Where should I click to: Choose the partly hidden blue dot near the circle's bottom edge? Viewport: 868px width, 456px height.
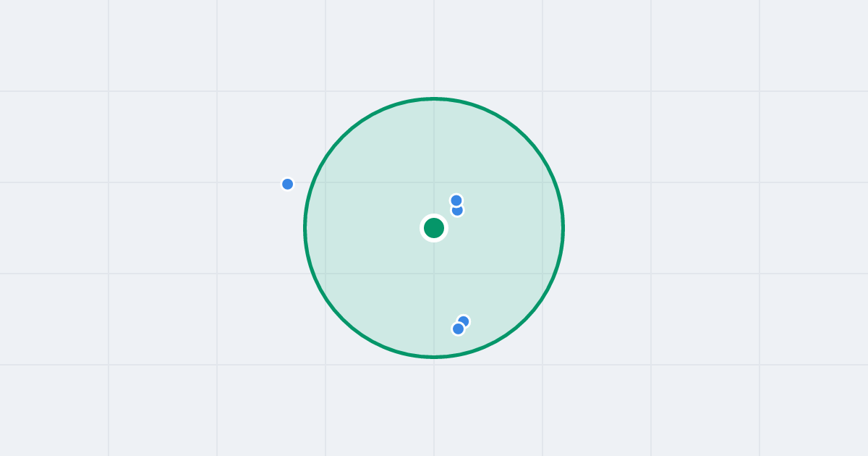[464, 321]
